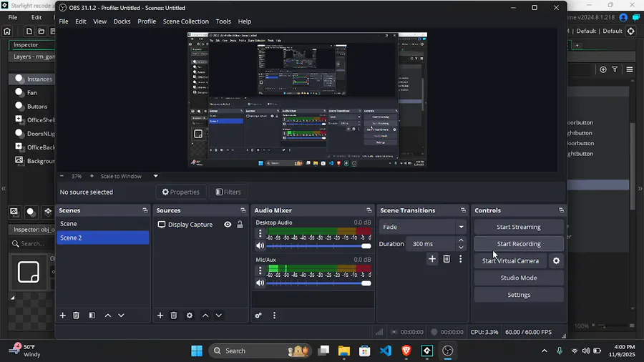Select Scene 2 in the Scenes list
This screenshot has width=644, height=362.
103,238
